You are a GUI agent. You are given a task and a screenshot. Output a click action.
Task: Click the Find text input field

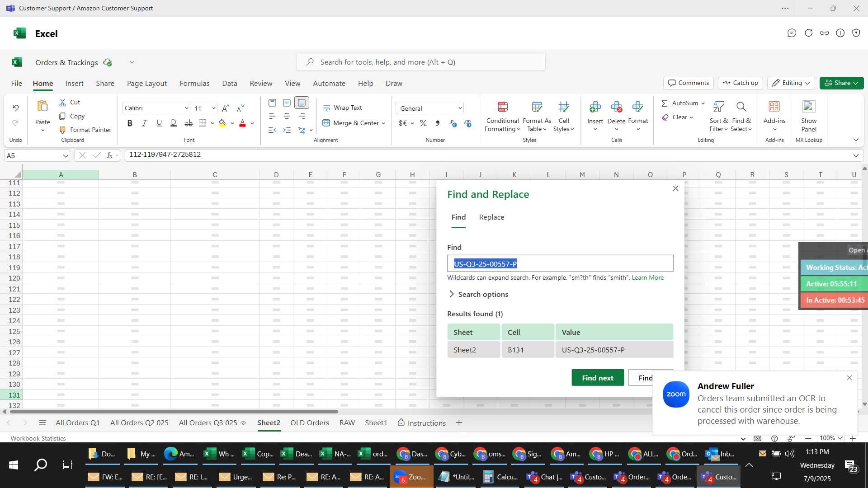click(560, 264)
